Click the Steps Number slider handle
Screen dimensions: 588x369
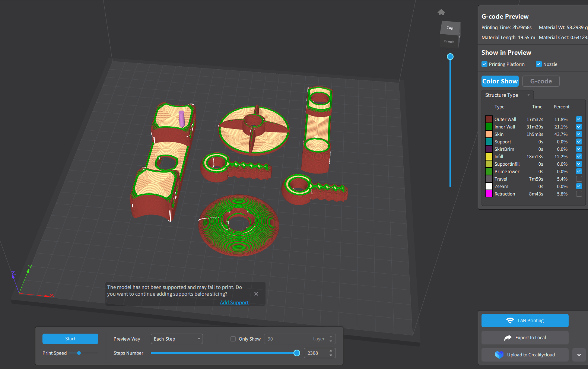(x=297, y=353)
